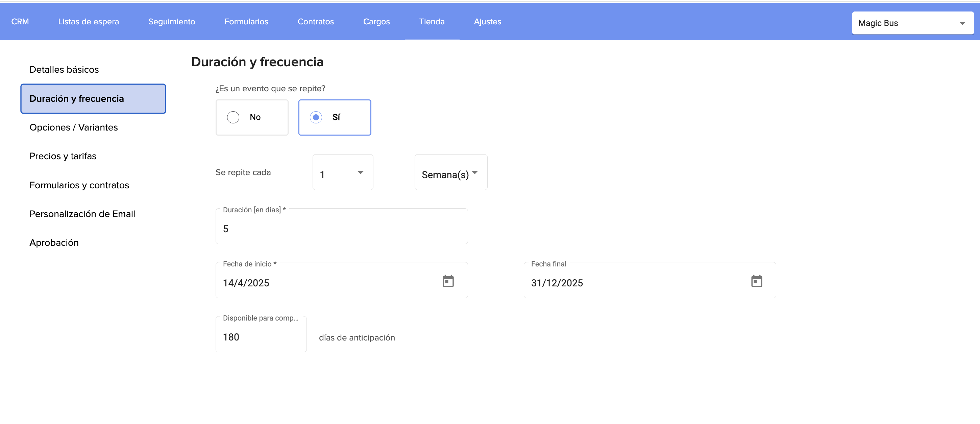Go to the Contratos tab
Screen dimensions: 980x424
pos(315,22)
